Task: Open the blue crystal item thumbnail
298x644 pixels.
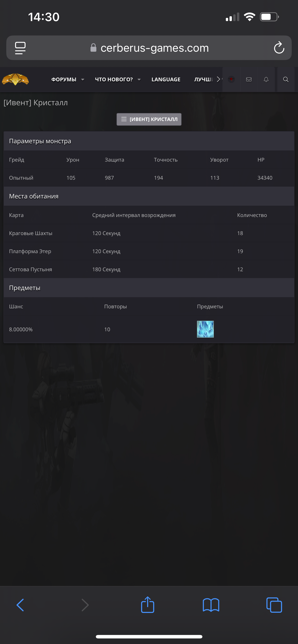Action: pyautogui.click(x=205, y=329)
